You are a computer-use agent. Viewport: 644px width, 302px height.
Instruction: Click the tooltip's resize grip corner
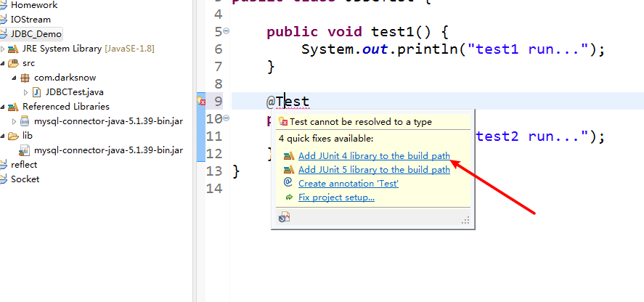pos(465,220)
